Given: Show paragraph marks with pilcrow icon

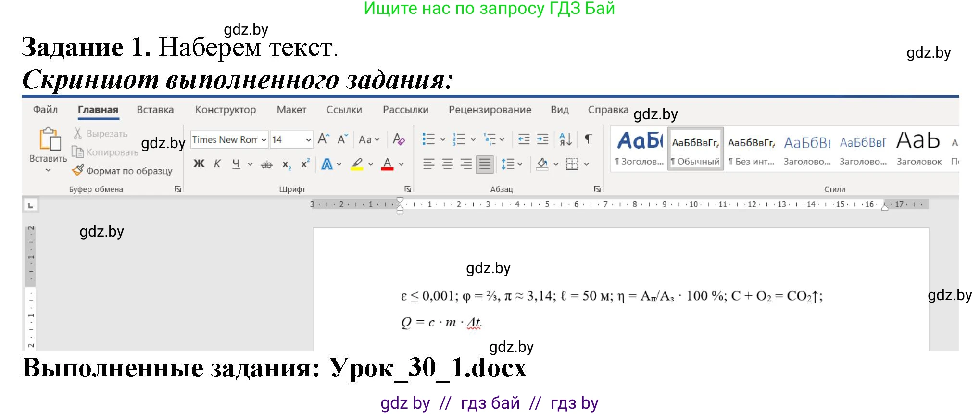Looking at the screenshot, I should (x=589, y=139).
